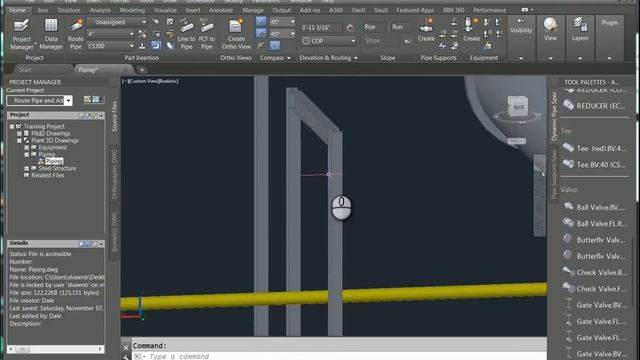
Task: Select the first Gate Valve BV tool
Action: (x=594, y=305)
